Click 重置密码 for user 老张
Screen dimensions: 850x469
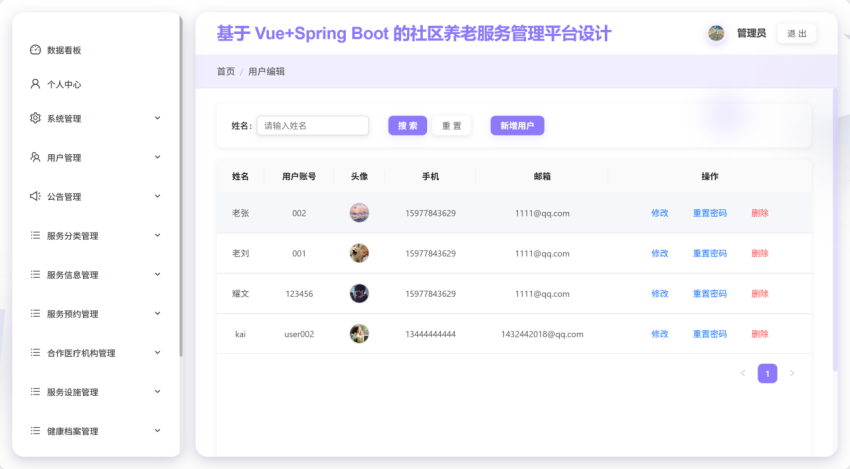710,213
